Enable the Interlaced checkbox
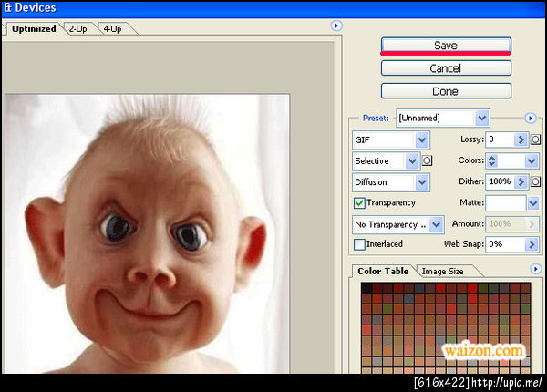 click(x=359, y=244)
